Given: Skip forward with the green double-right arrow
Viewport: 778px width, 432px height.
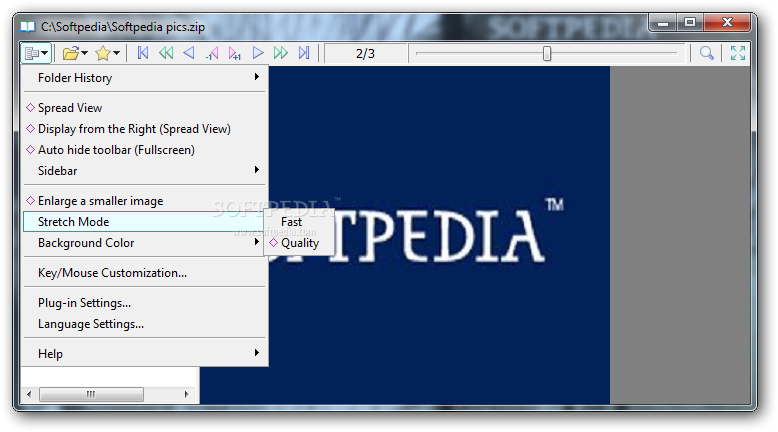Looking at the screenshot, I should click(x=280, y=53).
